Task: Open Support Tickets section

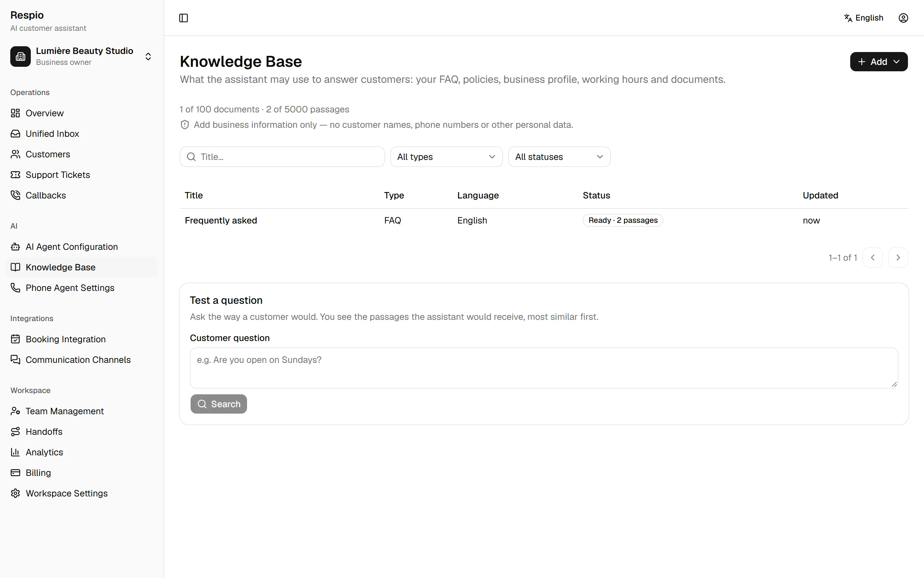Action: [x=82, y=175]
